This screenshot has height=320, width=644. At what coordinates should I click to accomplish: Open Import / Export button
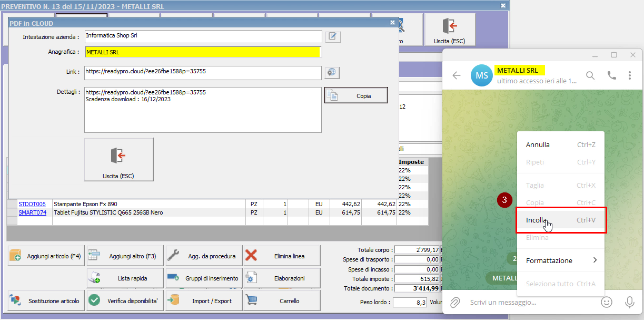point(203,300)
